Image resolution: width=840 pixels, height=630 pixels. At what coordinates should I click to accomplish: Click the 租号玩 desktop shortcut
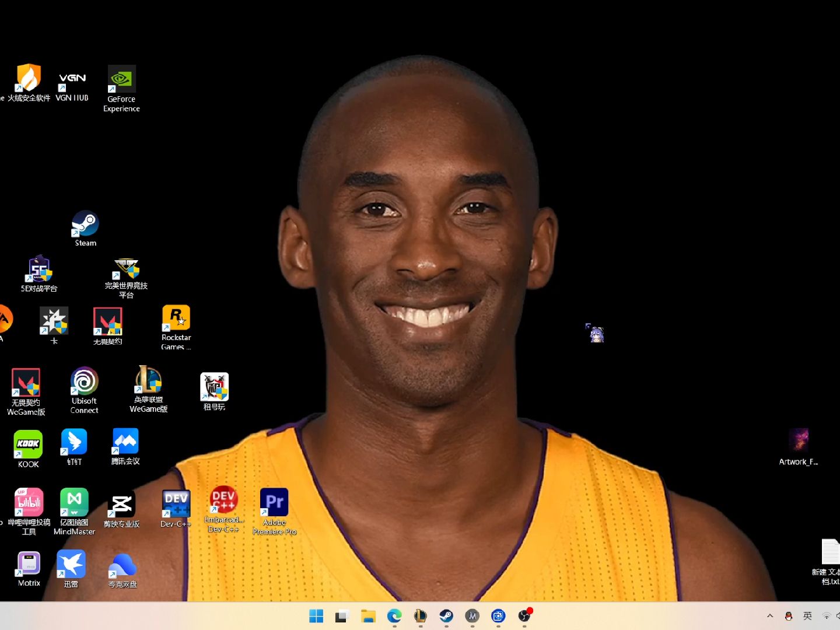pyautogui.click(x=214, y=391)
